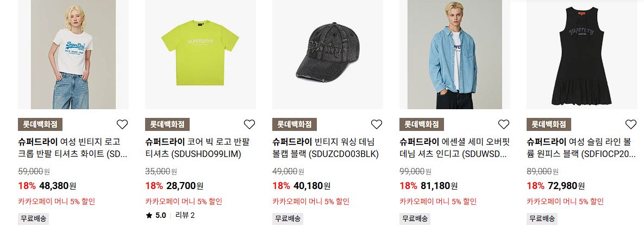Open lime green t-shirt product image
The width and height of the screenshot is (644, 232).
click(x=201, y=54)
